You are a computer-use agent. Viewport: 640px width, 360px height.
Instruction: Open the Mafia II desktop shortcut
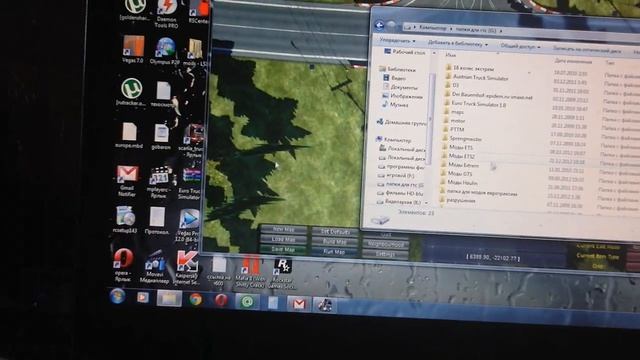click(250, 272)
